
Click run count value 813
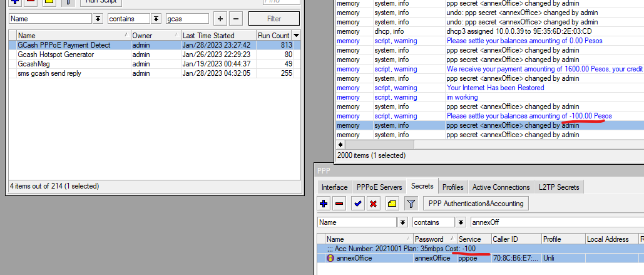click(287, 45)
